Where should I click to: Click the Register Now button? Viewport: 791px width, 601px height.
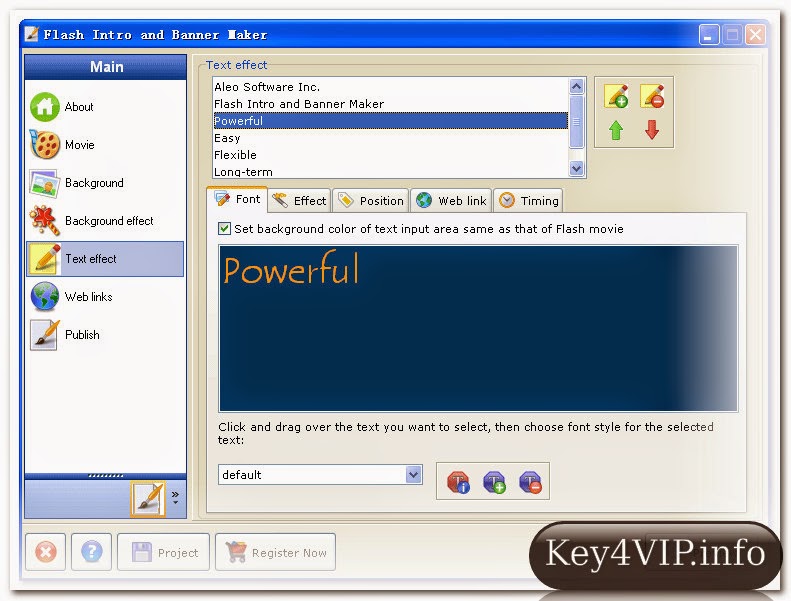[275, 552]
